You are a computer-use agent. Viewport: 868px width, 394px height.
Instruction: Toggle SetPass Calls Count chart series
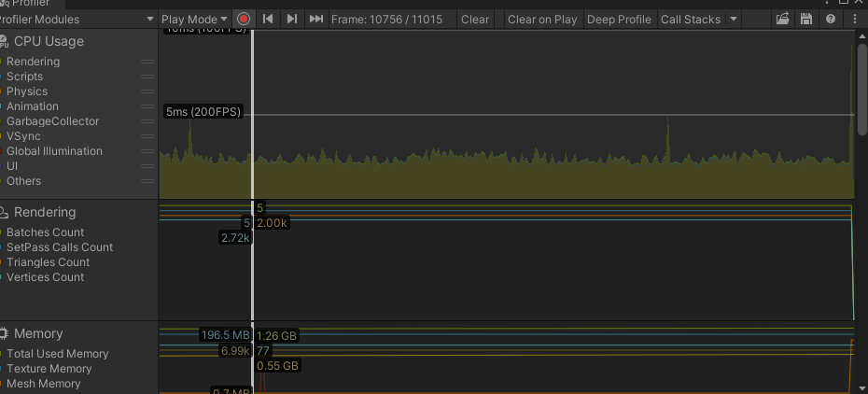(x=59, y=247)
